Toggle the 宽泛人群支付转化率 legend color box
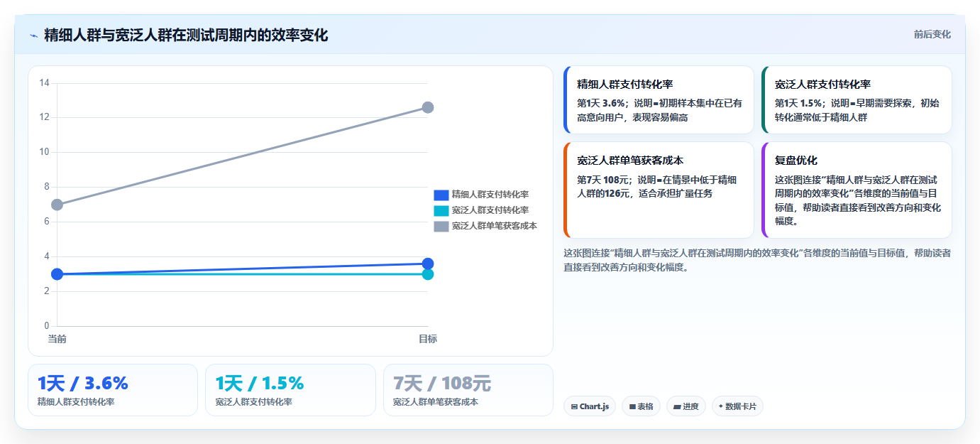Image resolution: width=980 pixels, height=444 pixels. click(x=441, y=210)
